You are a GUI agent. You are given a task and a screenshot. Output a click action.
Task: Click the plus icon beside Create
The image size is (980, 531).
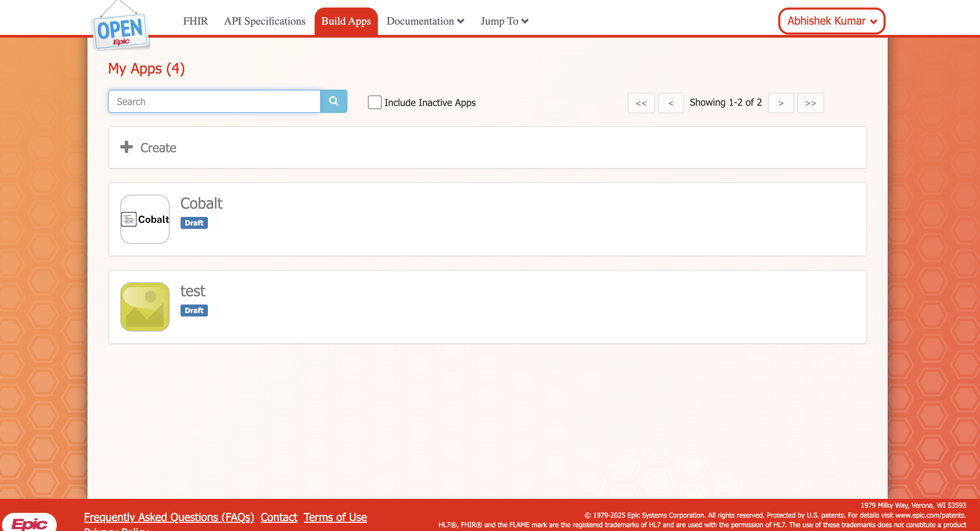pos(126,147)
